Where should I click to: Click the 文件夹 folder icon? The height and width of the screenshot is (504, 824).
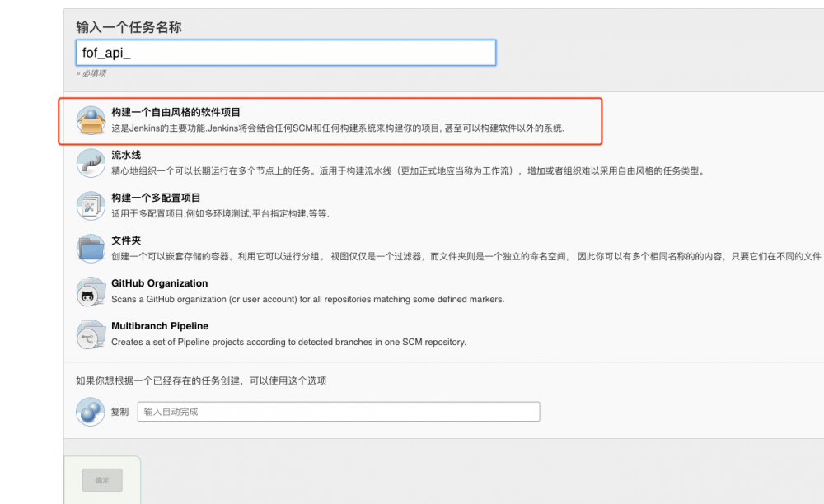pos(91,247)
